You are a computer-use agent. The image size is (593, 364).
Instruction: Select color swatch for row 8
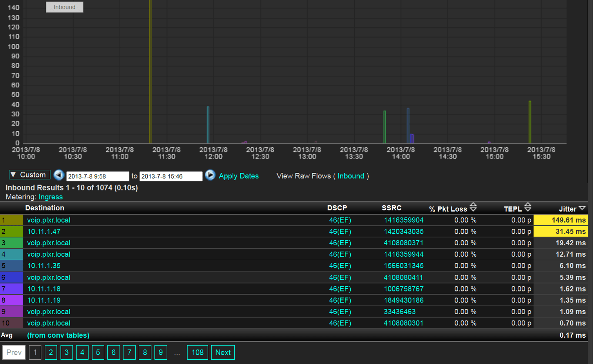point(12,300)
